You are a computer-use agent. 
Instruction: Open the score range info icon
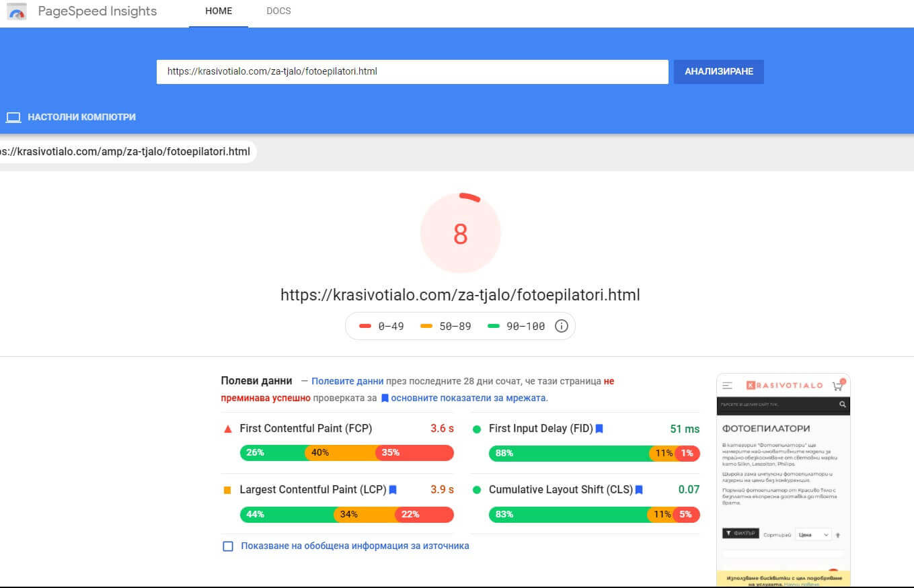point(562,327)
